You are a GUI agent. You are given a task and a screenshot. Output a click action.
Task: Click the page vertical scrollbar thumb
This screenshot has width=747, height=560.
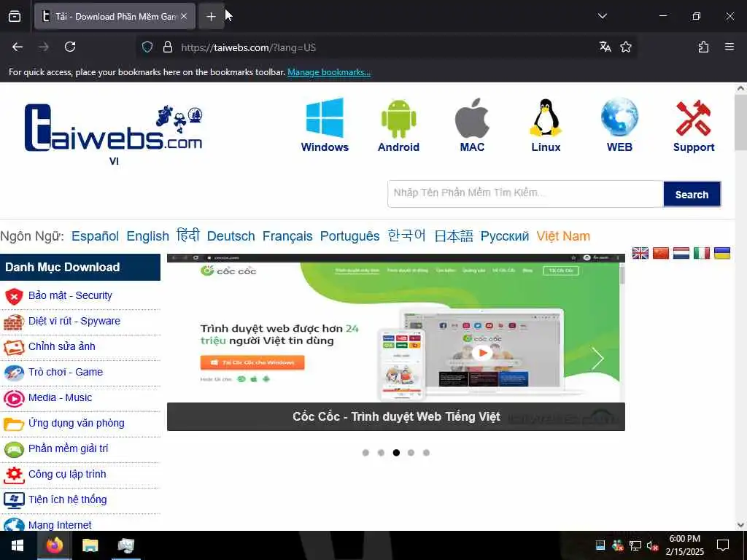coord(740,122)
